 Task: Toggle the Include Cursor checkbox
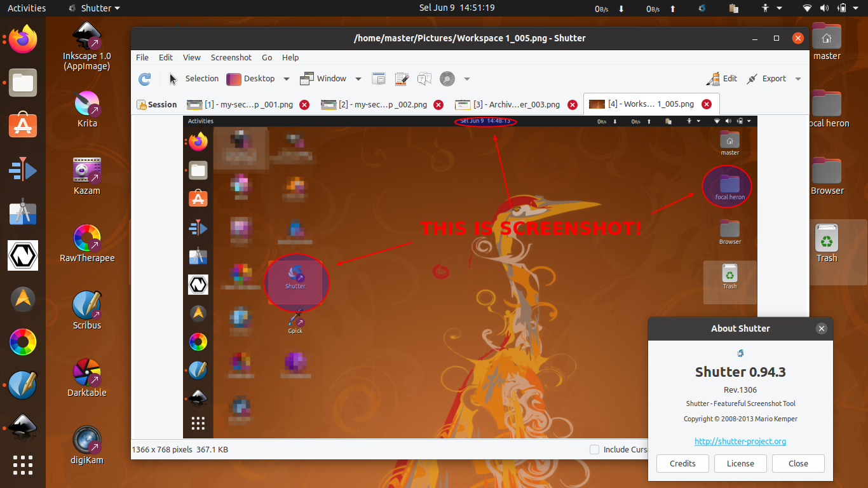tap(594, 449)
